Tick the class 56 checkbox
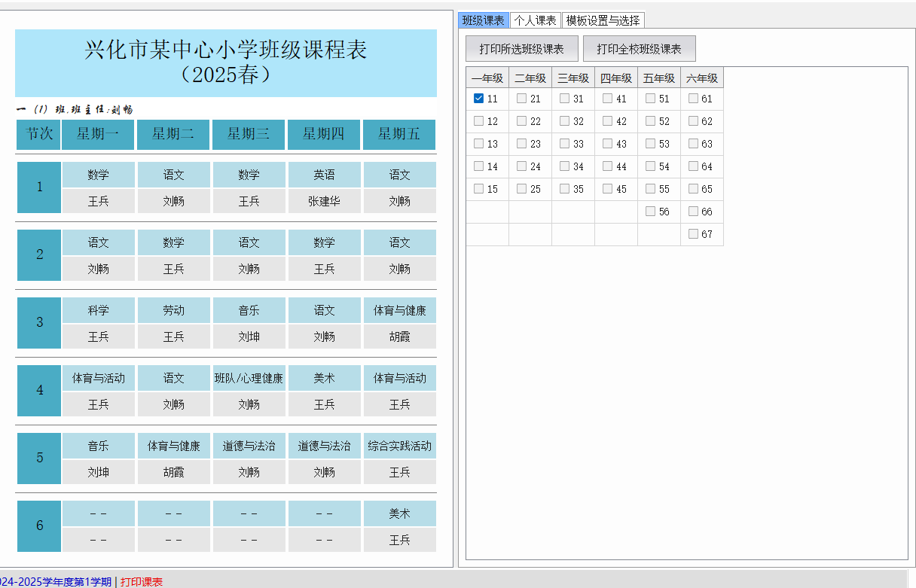 (x=650, y=212)
